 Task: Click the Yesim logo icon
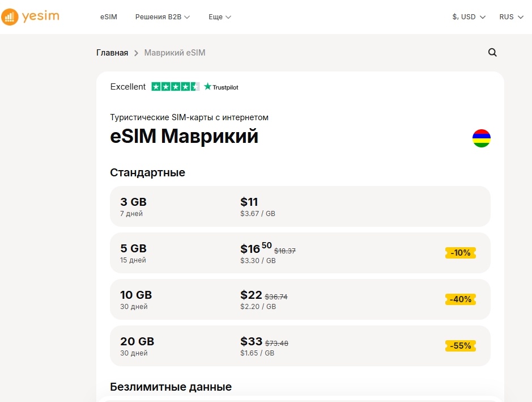[10, 17]
